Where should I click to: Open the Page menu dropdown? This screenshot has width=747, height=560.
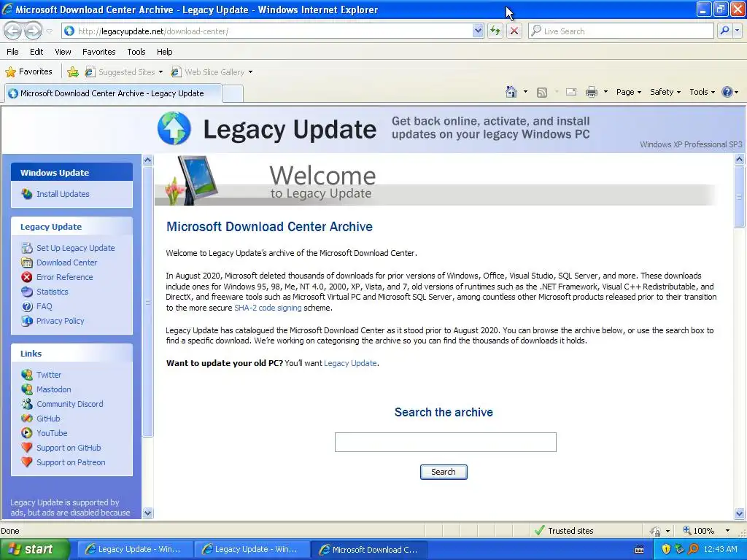click(628, 92)
